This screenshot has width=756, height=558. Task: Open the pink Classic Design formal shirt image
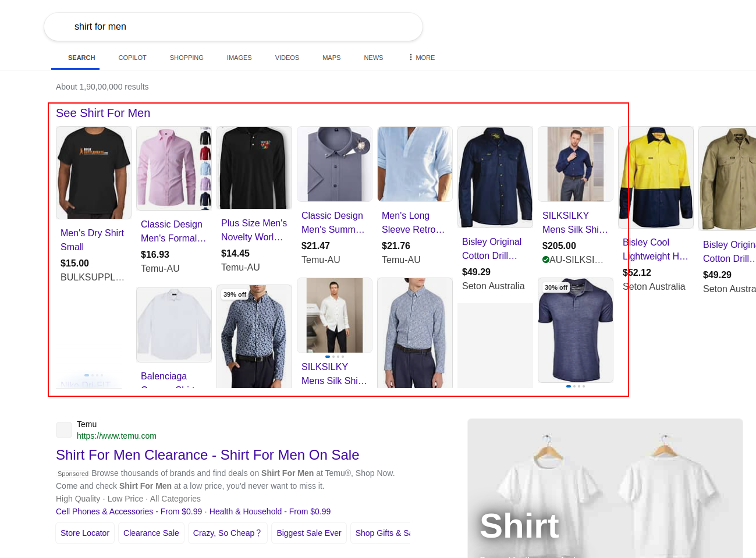point(174,168)
